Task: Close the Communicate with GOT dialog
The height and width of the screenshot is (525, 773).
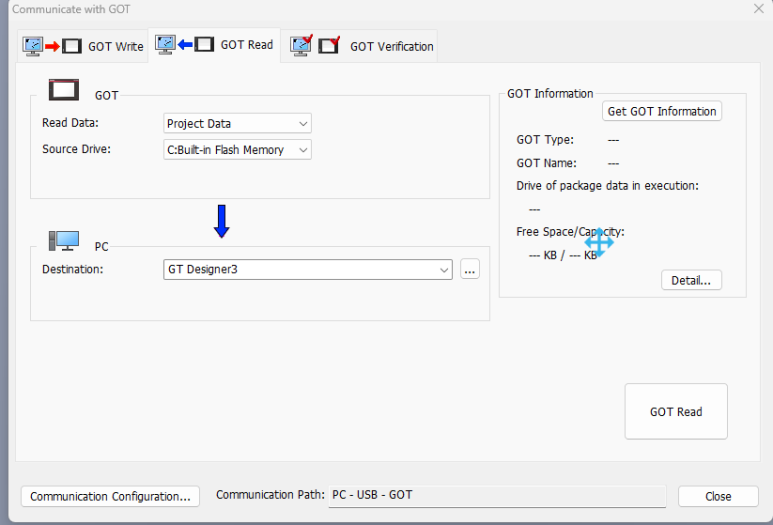Action: tap(759, 9)
